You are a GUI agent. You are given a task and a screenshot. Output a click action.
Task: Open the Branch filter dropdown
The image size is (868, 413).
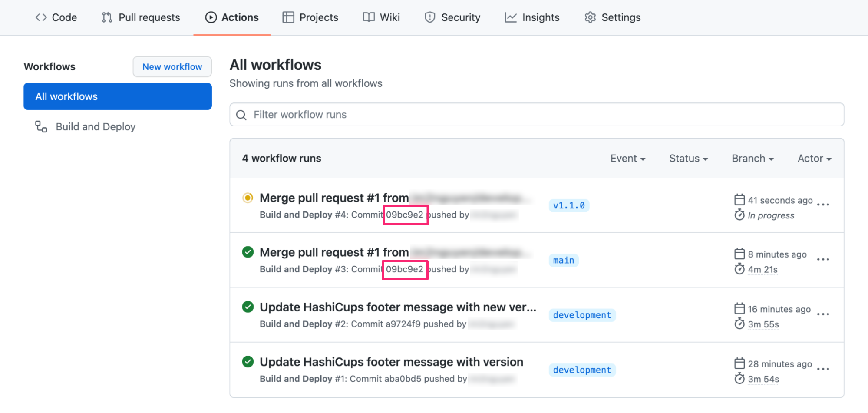(x=752, y=158)
